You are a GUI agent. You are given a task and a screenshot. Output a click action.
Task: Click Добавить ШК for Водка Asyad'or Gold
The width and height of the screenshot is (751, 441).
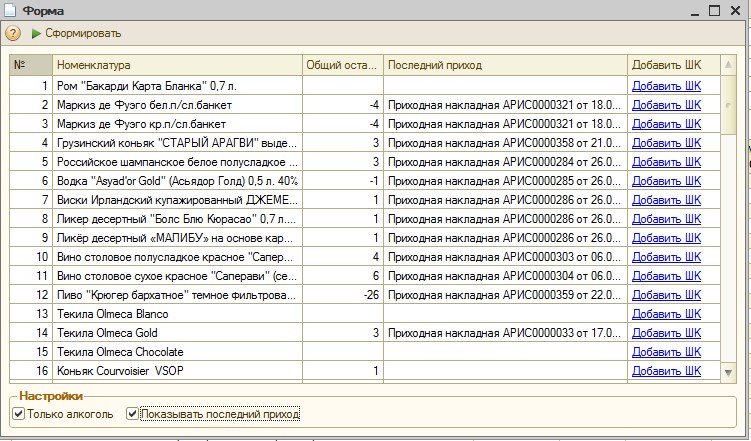(666, 181)
